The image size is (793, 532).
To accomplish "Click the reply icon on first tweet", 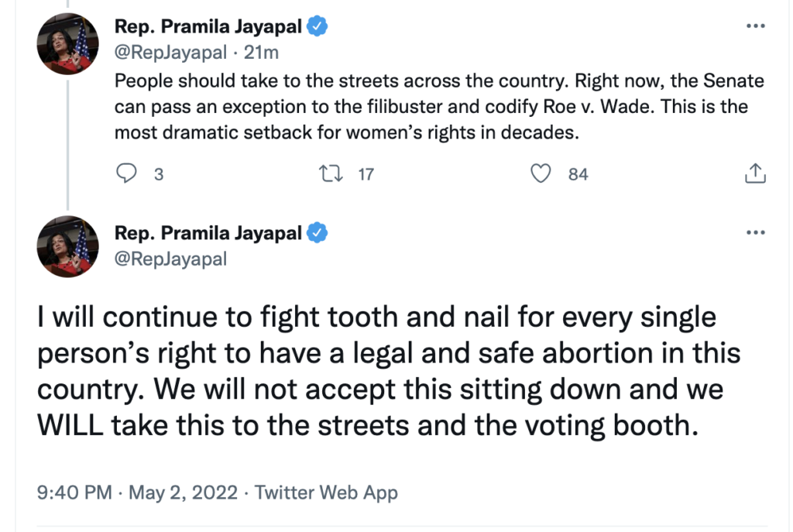I will pos(126,174).
